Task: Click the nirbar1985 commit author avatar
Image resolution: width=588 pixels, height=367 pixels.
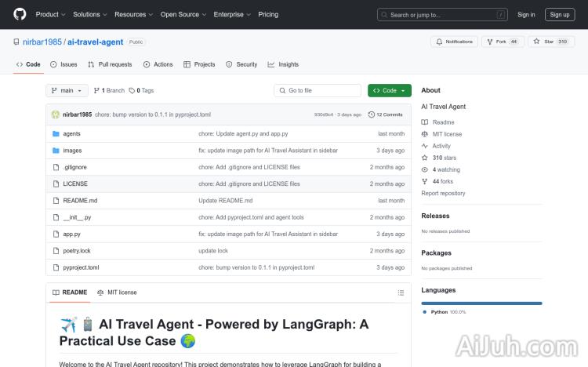Action: (56, 114)
